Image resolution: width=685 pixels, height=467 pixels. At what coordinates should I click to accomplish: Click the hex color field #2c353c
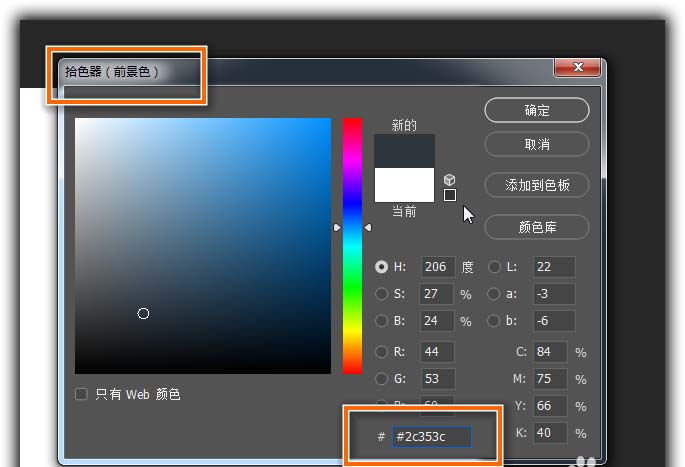432,437
